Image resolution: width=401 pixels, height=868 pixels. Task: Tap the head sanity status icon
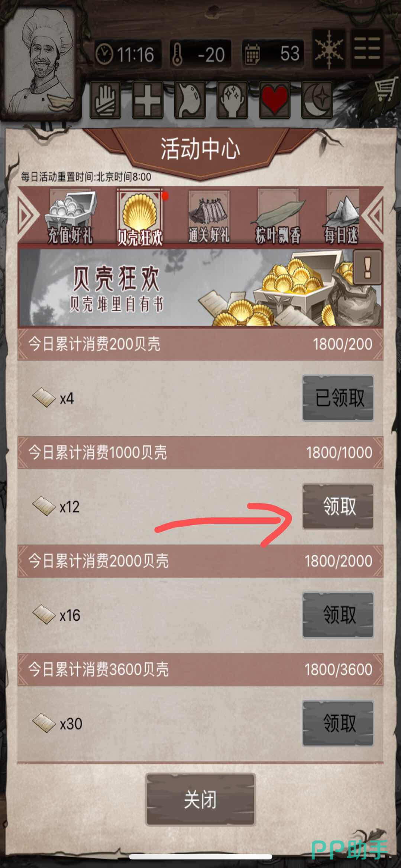(x=233, y=100)
